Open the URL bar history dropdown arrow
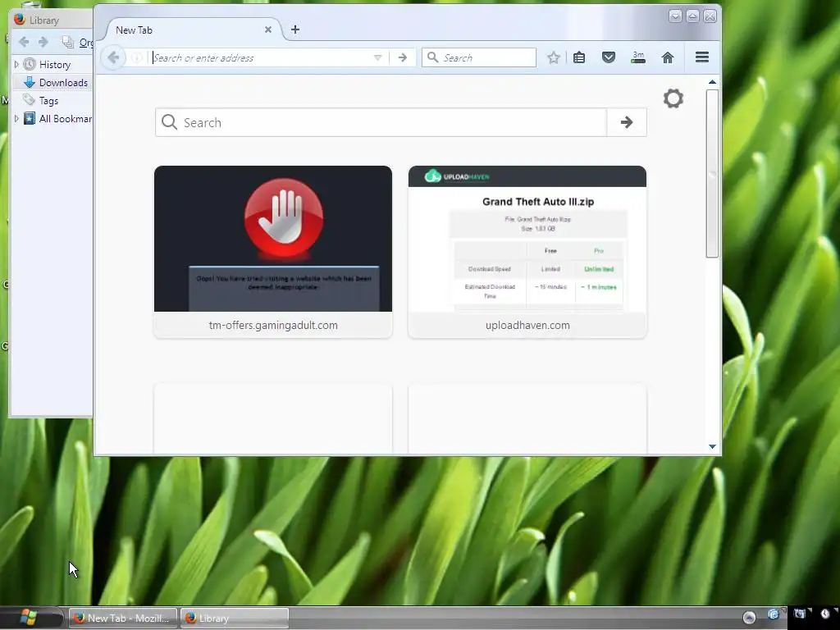This screenshot has height=630, width=840. point(377,58)
